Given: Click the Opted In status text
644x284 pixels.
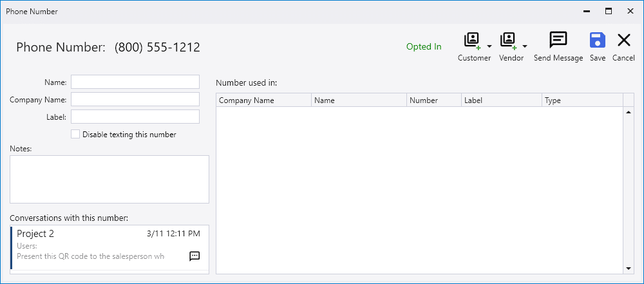Looking at the screenshot, I should pyautogui.click(x=424, y=46).
